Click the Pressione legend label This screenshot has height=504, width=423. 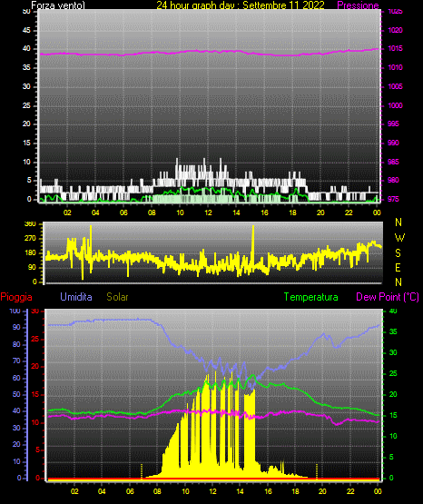coord(358,5)
